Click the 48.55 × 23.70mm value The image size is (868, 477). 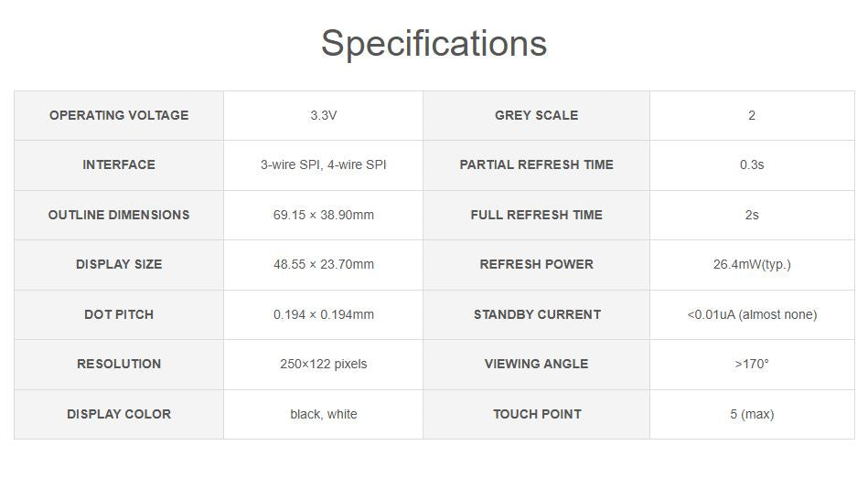(324, 264)
